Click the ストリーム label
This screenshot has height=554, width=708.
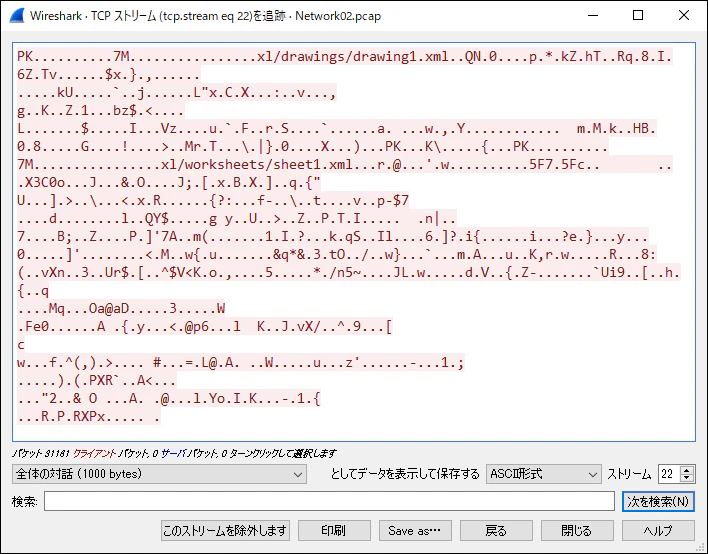point(629,474)
